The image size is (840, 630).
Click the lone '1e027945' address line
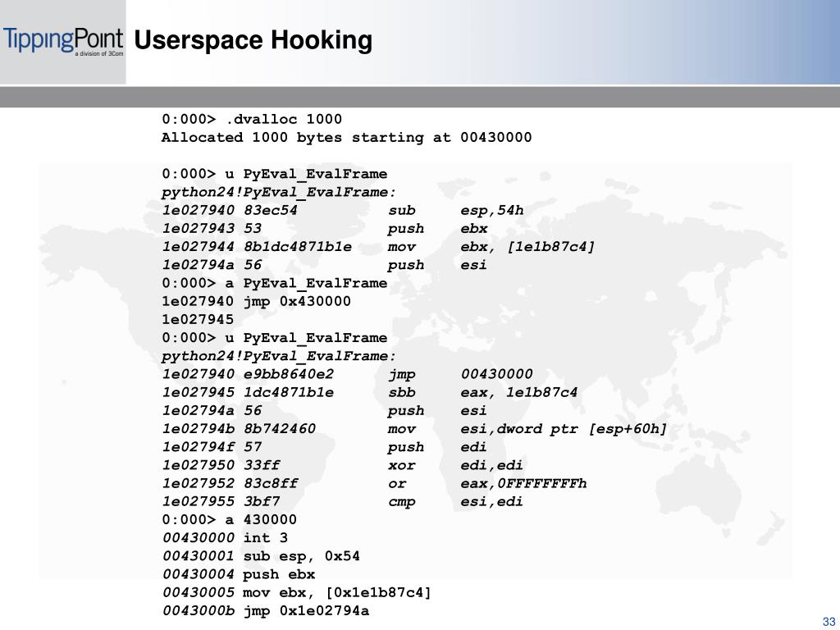tap(198, 319)
